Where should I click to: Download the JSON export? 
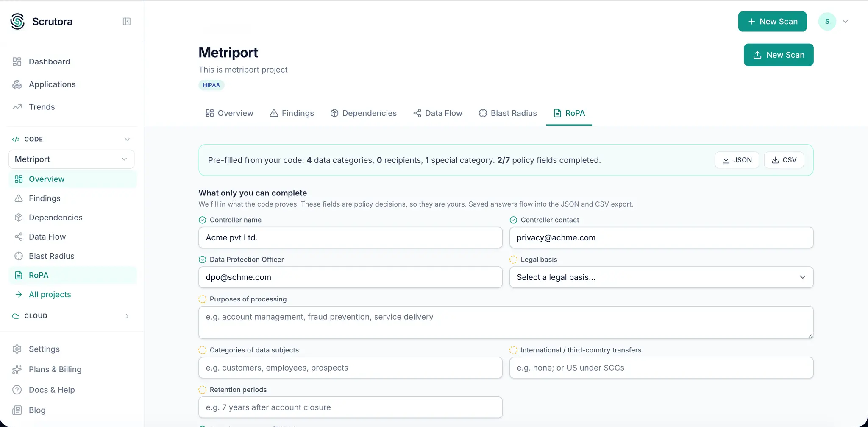coord(737,160)
